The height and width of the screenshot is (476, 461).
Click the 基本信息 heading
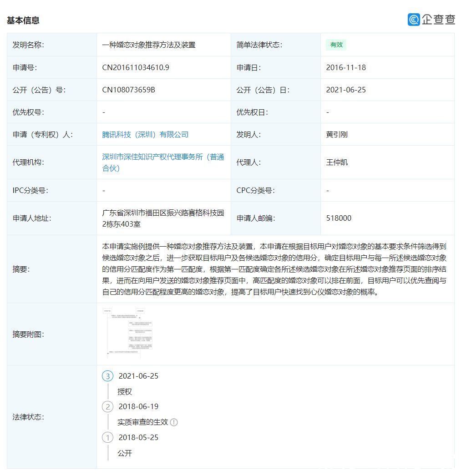[x=23, y=20]
